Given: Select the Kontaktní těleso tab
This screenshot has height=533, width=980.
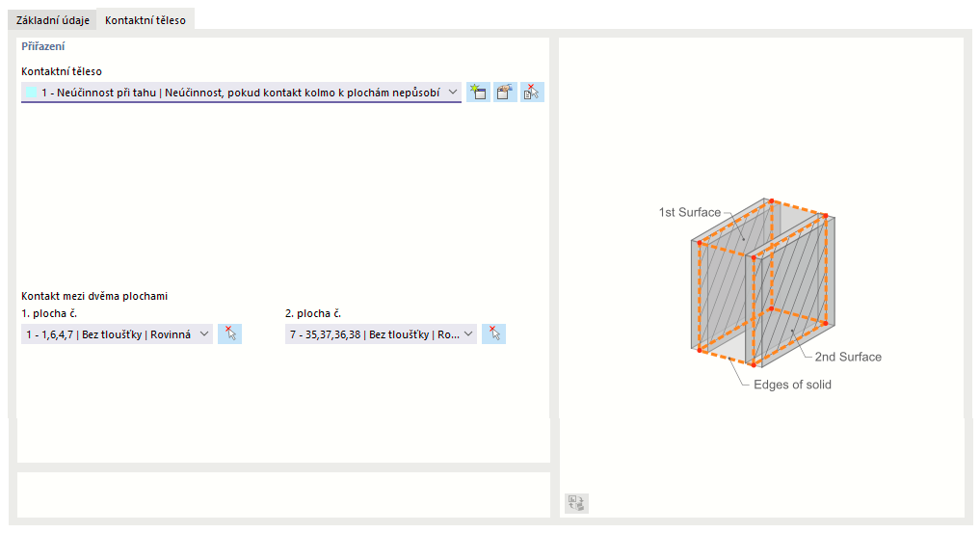Looking at the screenshot, I should pyautogui.click(x=146, y=20).
